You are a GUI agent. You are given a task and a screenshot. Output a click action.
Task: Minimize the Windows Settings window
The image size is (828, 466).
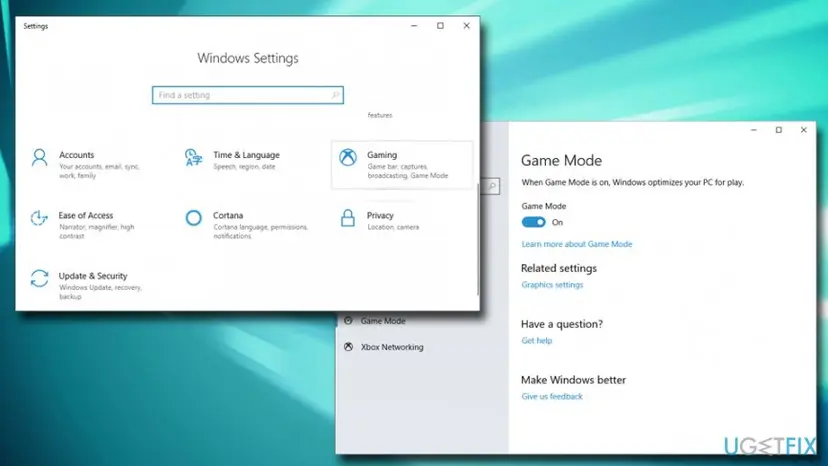coord(414,26)
